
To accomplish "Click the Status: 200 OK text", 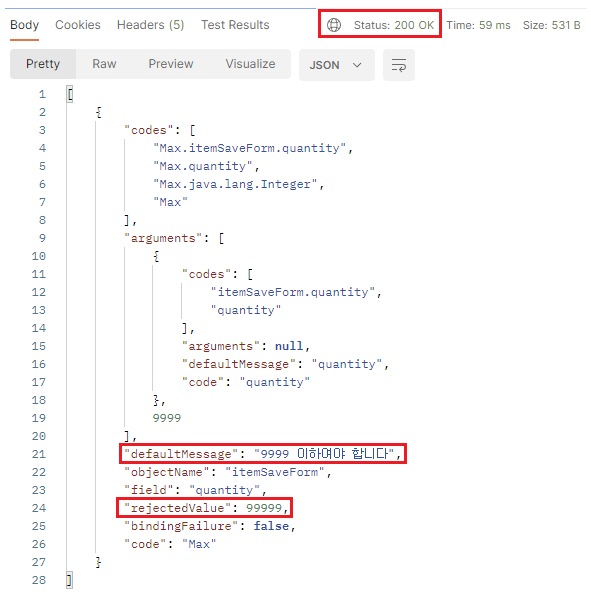I will point(393,25).
